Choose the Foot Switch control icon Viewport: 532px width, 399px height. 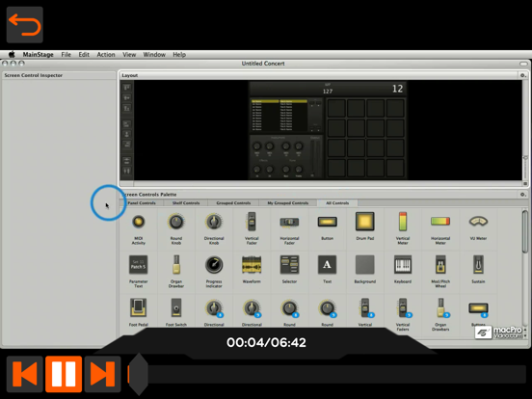pyautogui.click(x=176, y=307)
